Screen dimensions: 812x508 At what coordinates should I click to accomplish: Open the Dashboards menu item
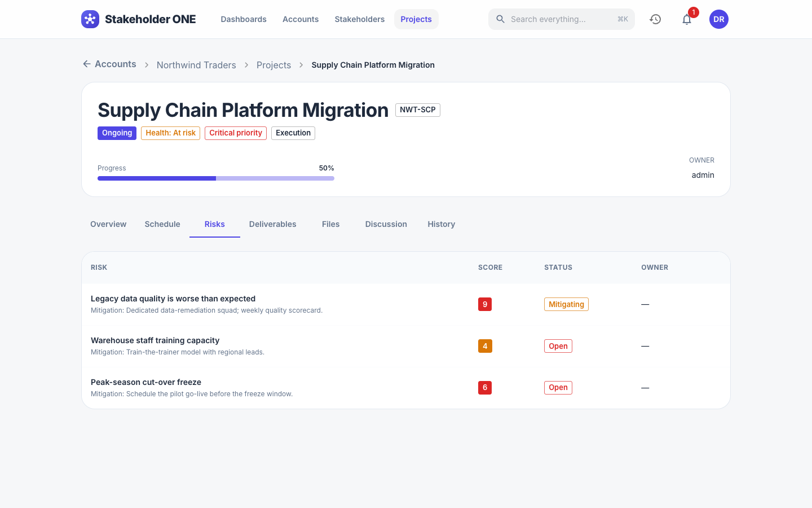[x=244, y=19]
